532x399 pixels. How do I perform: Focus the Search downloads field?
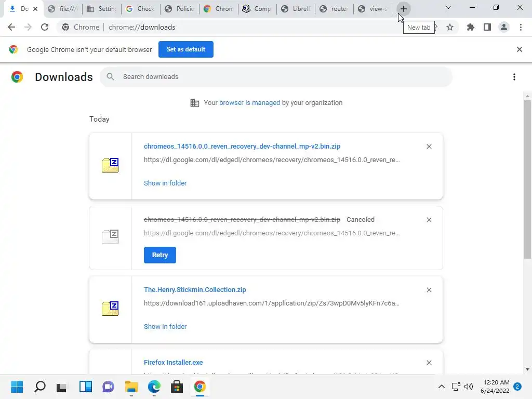point(276,77)
